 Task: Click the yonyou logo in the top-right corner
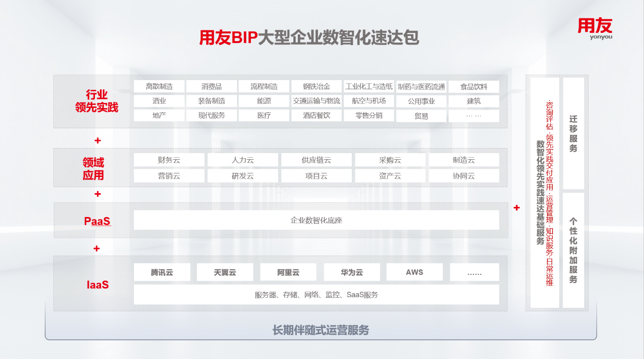[x=595, y=28]
